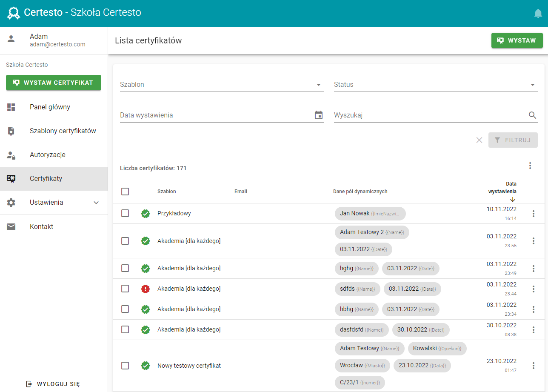Check the Przykładowy certificate row checkbox
548x392 pixels.
(125, 214)
